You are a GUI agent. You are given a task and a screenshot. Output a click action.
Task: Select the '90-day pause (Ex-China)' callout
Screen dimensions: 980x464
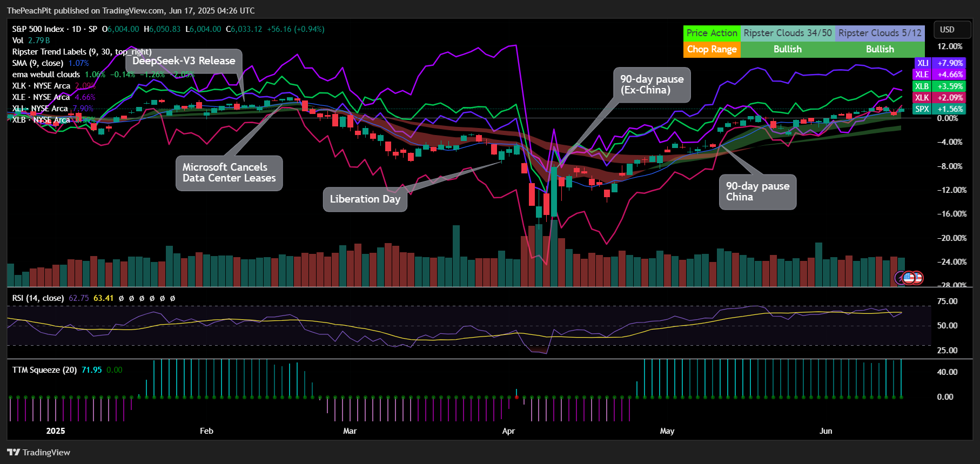pos(652,85)
